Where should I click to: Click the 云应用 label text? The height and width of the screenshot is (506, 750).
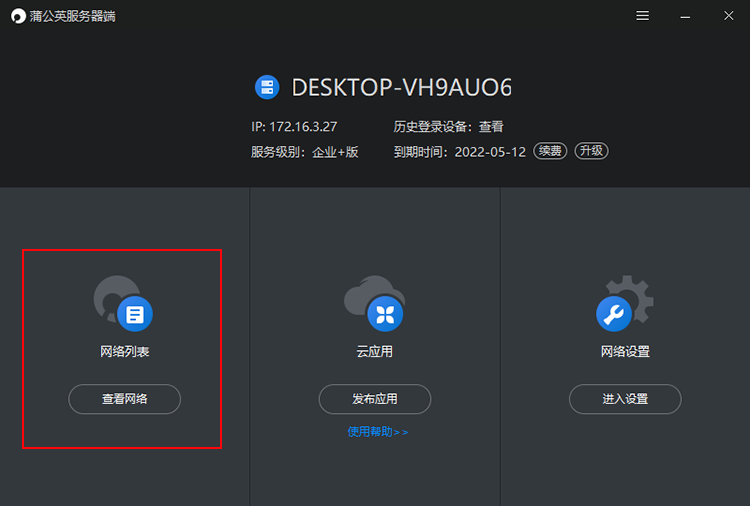click(375, 352)
